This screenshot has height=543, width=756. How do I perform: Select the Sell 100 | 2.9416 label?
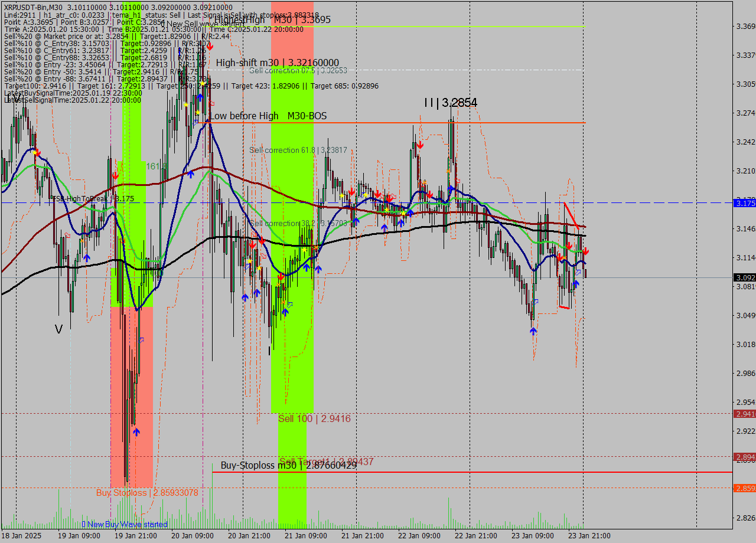315,419
